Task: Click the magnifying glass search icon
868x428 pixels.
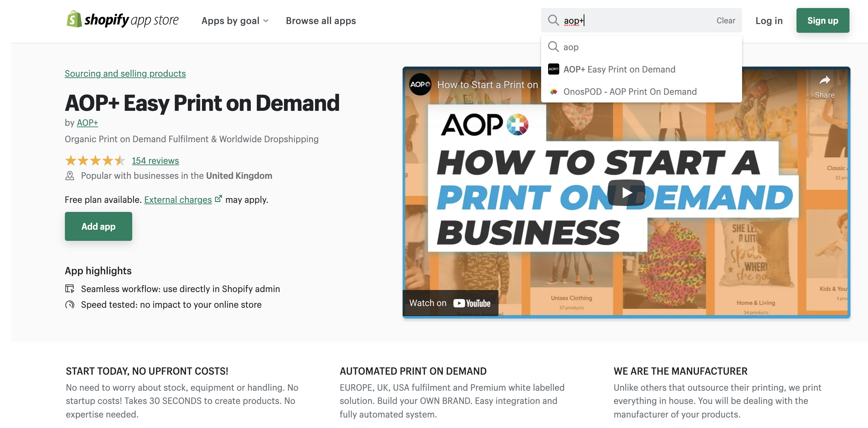Action: pos(553,20)
